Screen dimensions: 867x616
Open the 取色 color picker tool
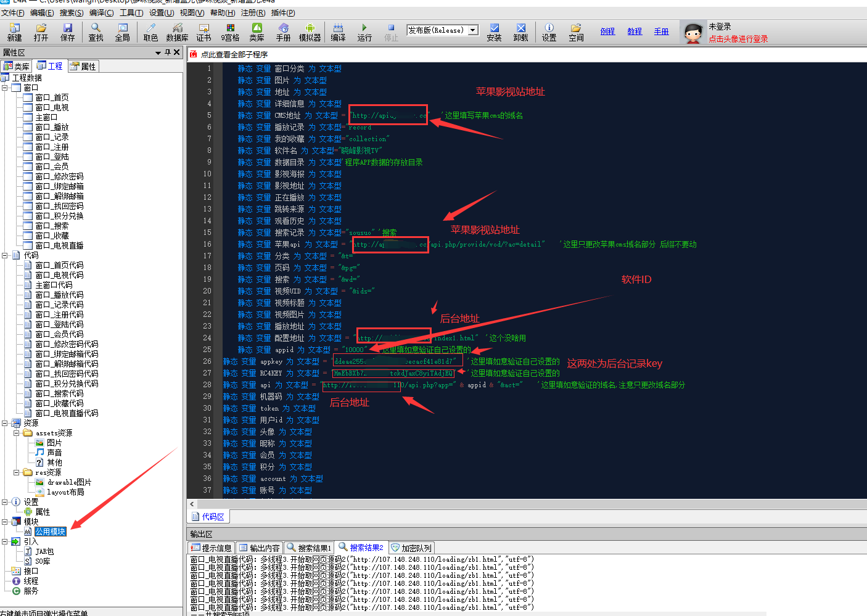coord(150,32)
